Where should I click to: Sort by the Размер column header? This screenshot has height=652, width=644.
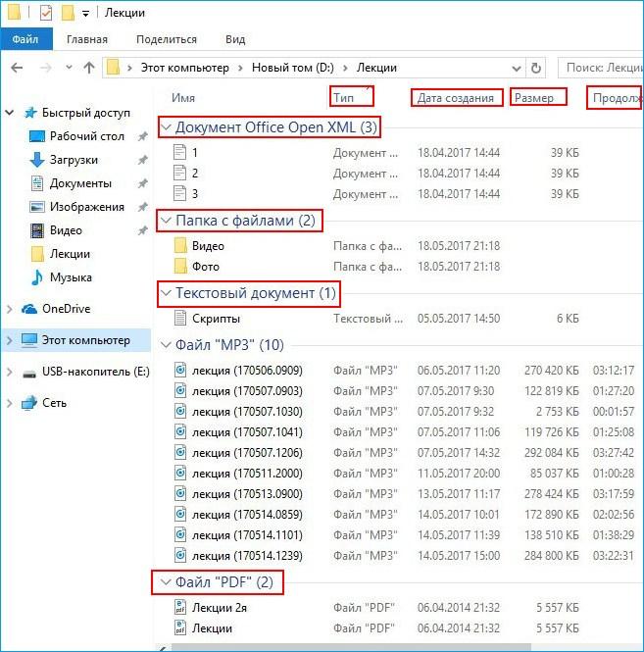(534, 98)
